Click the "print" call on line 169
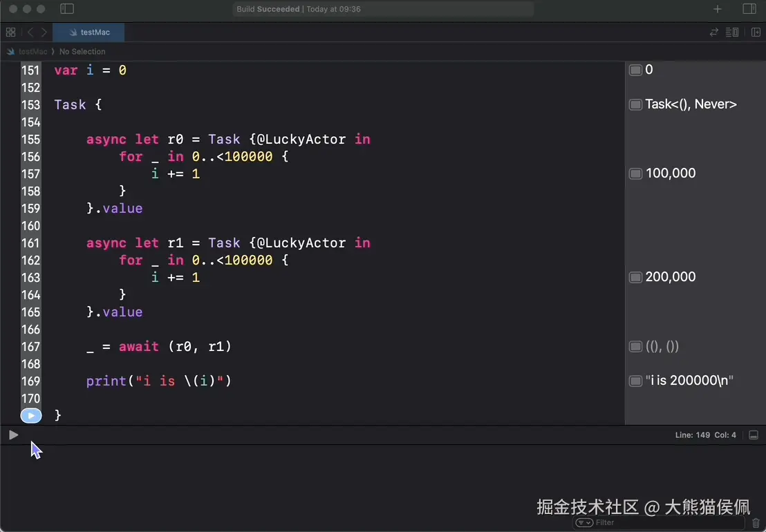The height and width of the screenshot is (532, 766). pyautogui.click(x=106, y=381)
